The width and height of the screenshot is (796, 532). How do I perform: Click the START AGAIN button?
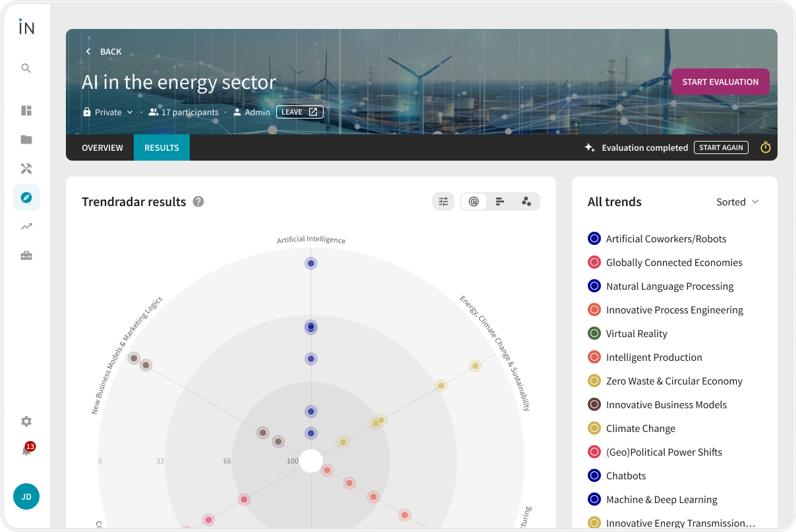pos(721,147)
